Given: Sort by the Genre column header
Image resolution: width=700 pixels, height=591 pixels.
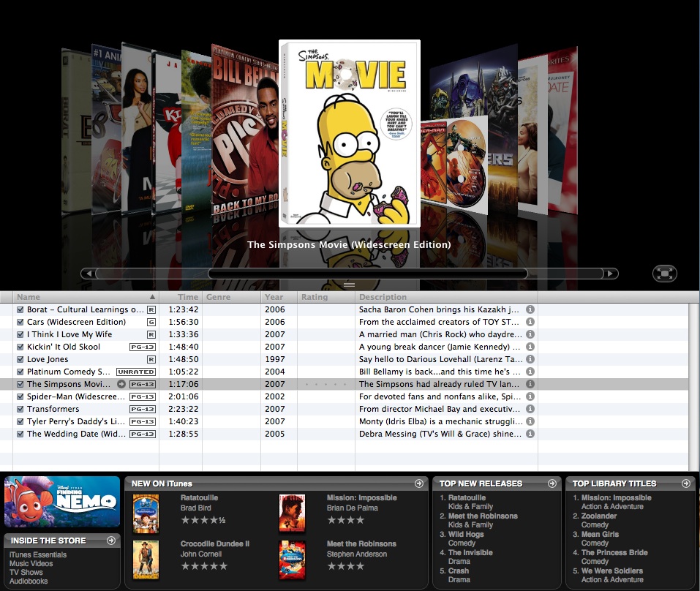Looking at the screenshot, I should tap(232, 297).
